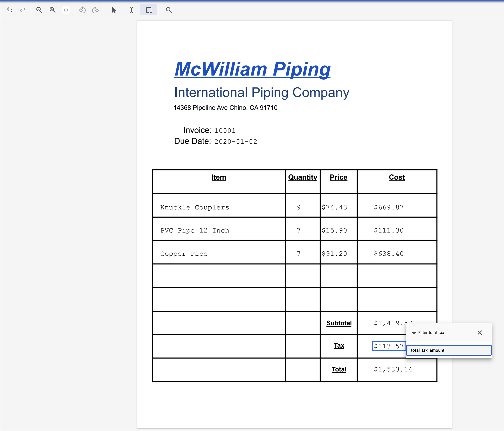Select the add bounding box tool
This screenshot has height=431, width=504.
pyautogui.click(x=149, y=10)
